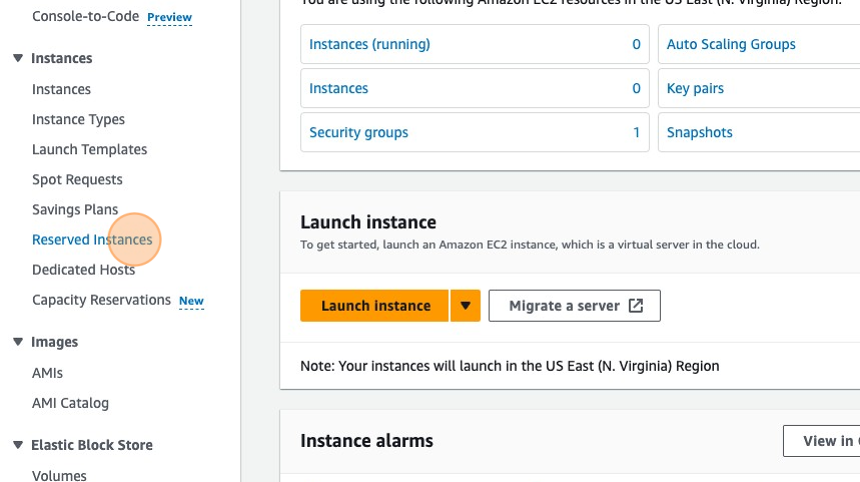Open Savings Plans link
860x482 pixels.
75,210
